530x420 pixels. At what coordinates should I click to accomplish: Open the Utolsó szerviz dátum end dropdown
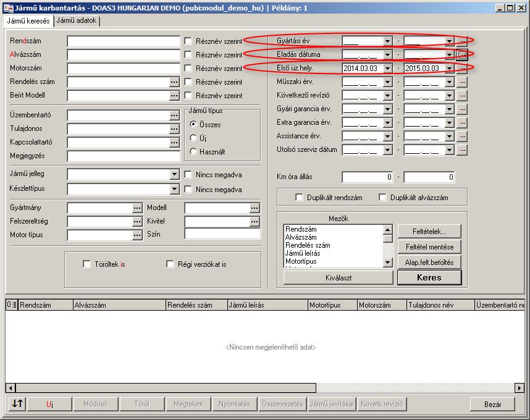pyautogui.click(x=449, y=149)
